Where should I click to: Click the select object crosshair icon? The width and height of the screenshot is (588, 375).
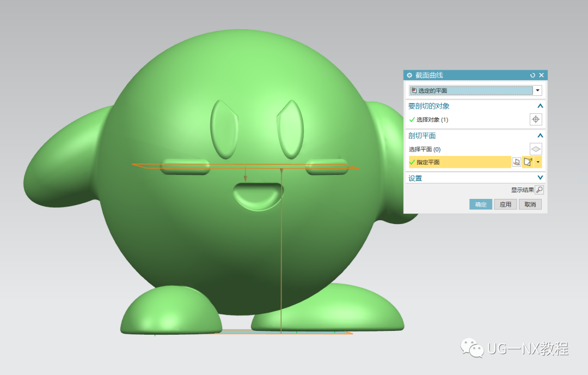[536, 119]
